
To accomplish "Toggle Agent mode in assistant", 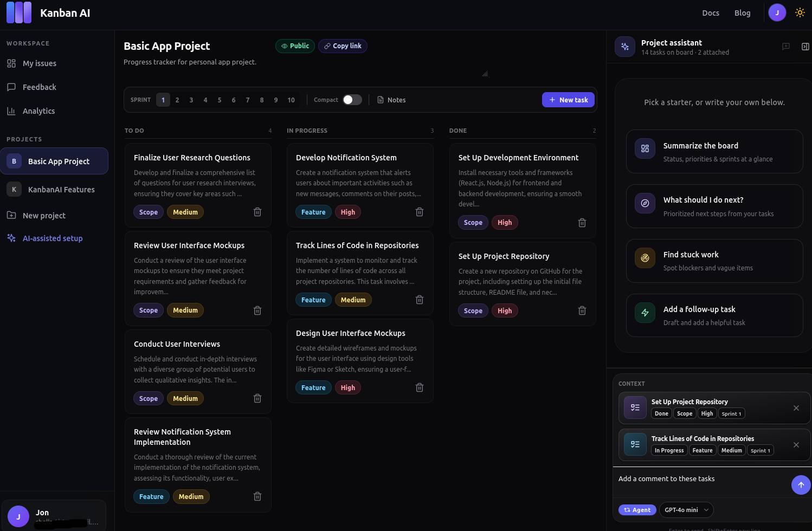I will coord(637,510).
